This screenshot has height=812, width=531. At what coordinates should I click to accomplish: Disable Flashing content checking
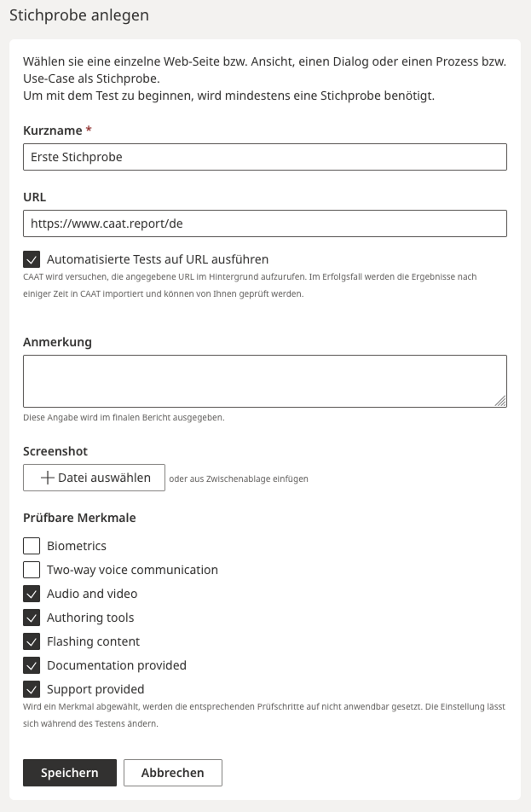click(31, 641)
